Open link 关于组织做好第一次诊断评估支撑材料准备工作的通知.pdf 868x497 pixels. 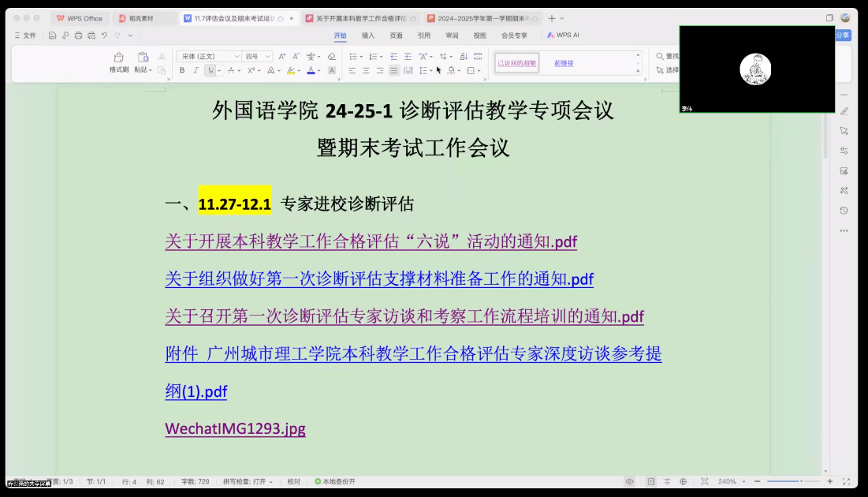379,278
